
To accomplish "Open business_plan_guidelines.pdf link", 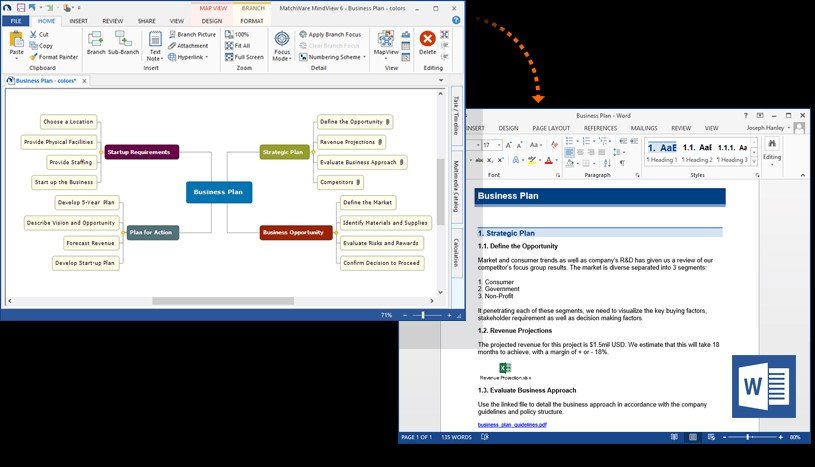I will tap(512, 425).
